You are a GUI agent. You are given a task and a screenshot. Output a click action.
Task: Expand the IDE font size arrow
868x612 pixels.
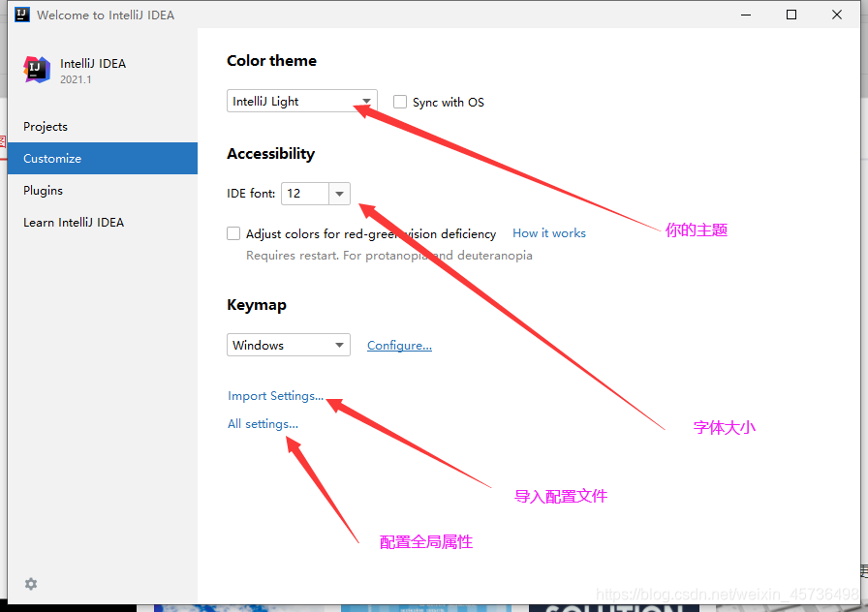pos(339,194)
